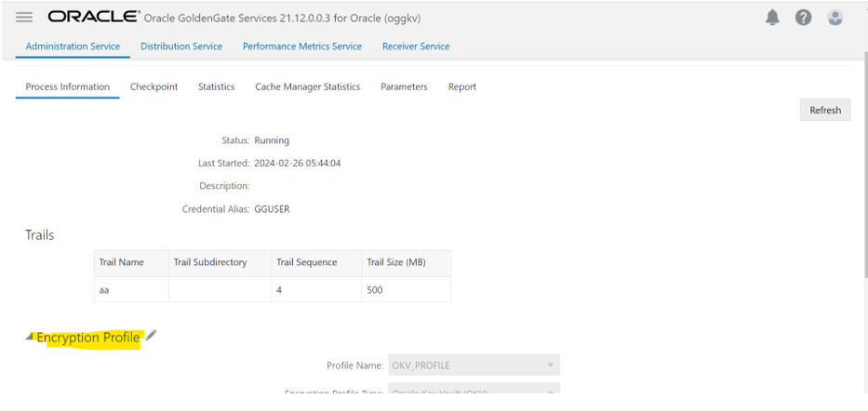Click the 'Last Started:' label

pyautogui.click(x=224, y=163)
